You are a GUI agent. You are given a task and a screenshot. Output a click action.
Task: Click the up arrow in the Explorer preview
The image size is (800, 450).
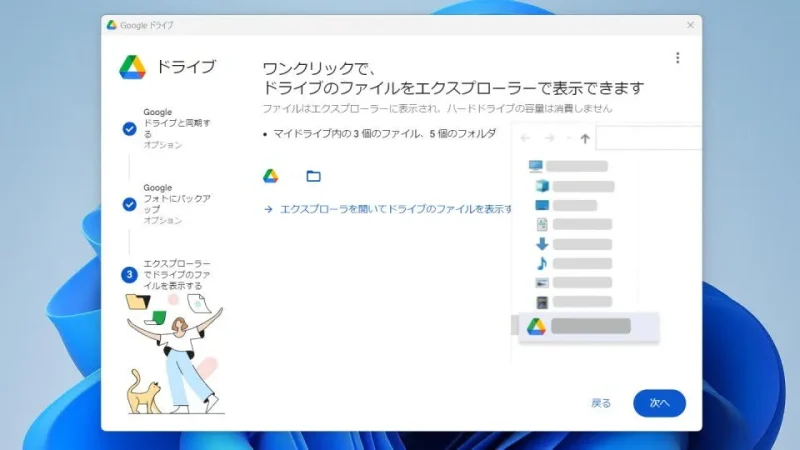click(x=585, y=139)
